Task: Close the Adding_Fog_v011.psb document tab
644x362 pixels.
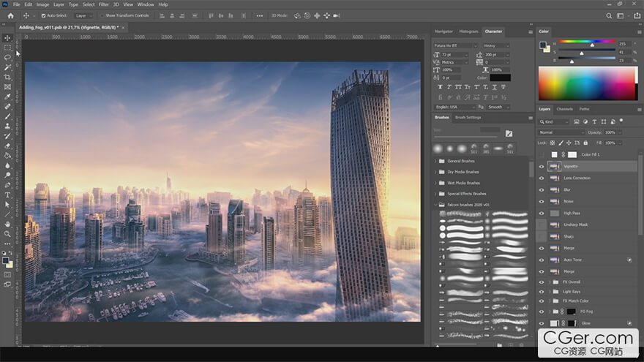Action: tap(123, 28)
